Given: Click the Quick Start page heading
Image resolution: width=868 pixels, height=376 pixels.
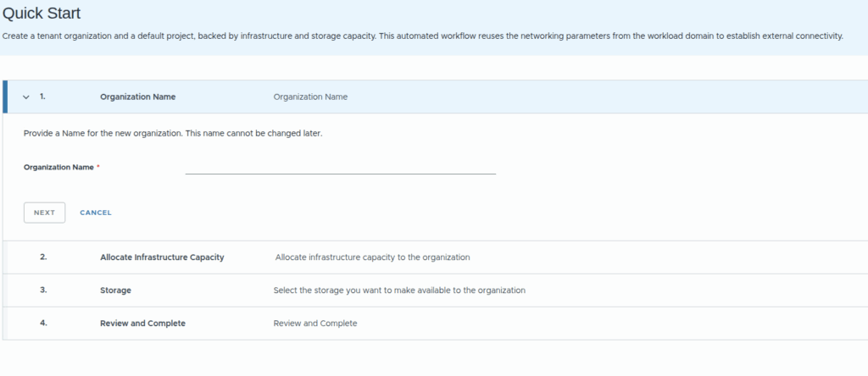Looking at the screenshot, I should pyautogui.click(x=42, y=14).
